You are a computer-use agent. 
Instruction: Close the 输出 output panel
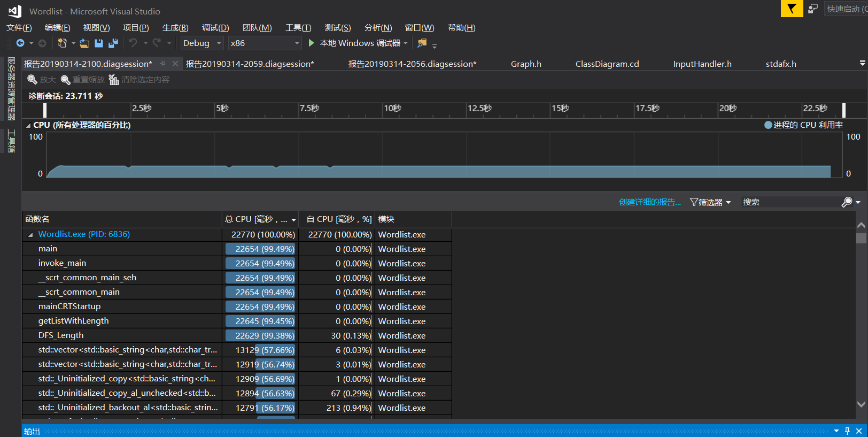(x=859, y=431)
